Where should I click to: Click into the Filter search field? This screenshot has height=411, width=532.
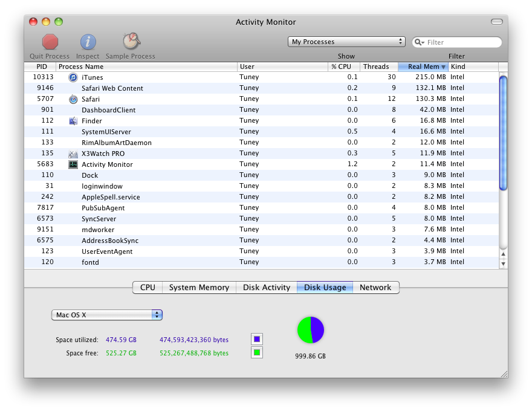click(456, 42)
